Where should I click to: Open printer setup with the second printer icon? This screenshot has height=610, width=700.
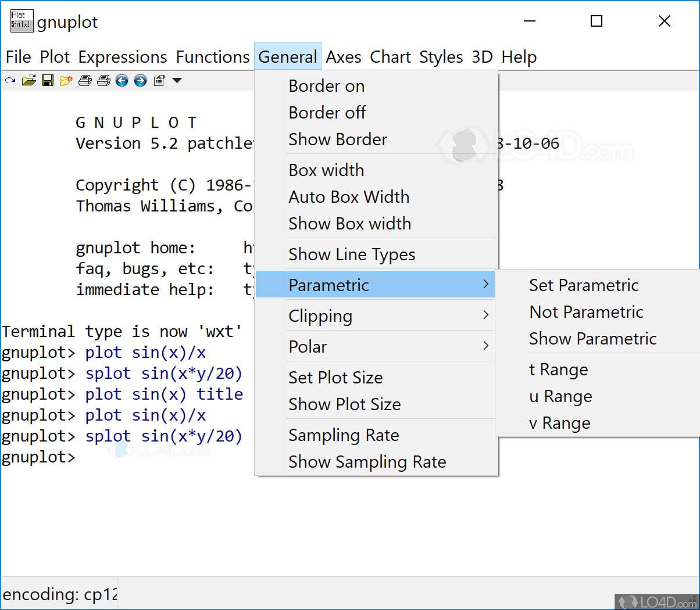tap(103, 80)
